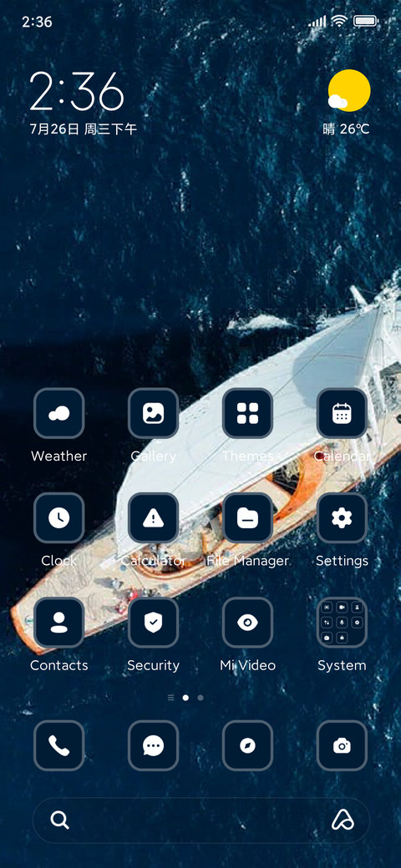Open the Contacts app
This screenshot has height=868, width=401.
click(58, 623)
